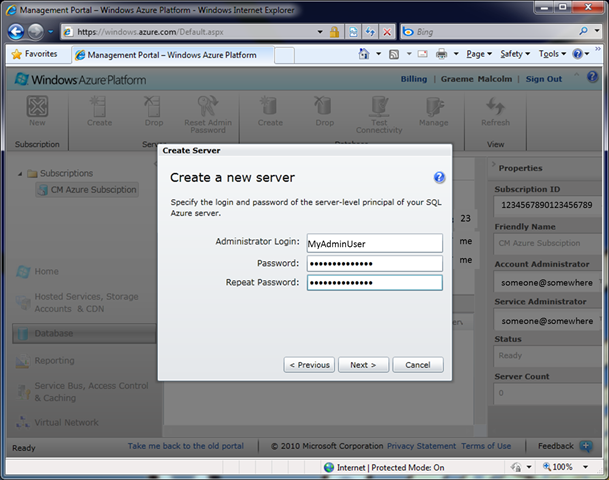
Task: Click the IE Help toolbar icon
Action: pyautogui.click(x=578, y=54)
